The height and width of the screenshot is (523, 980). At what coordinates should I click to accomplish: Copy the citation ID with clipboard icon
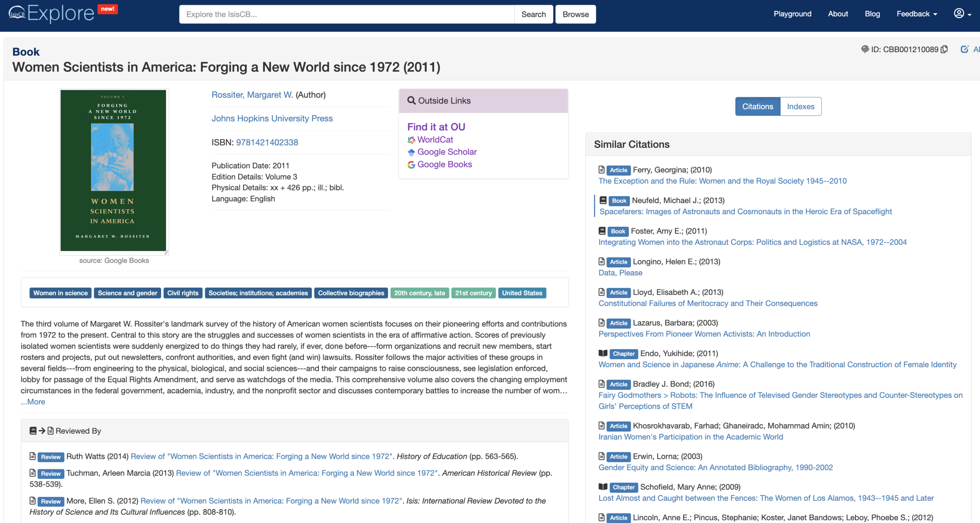click(x=944, y=49)
